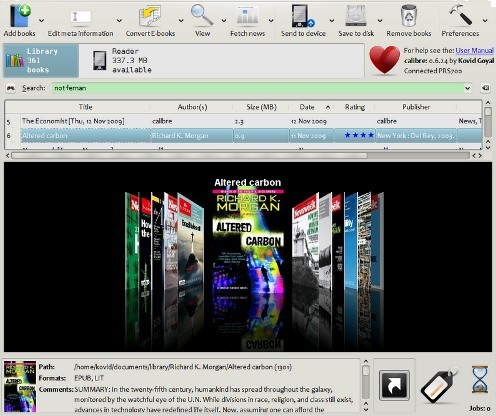
Task: Open Edit meta information tool
Action: (x=80, y=16)
